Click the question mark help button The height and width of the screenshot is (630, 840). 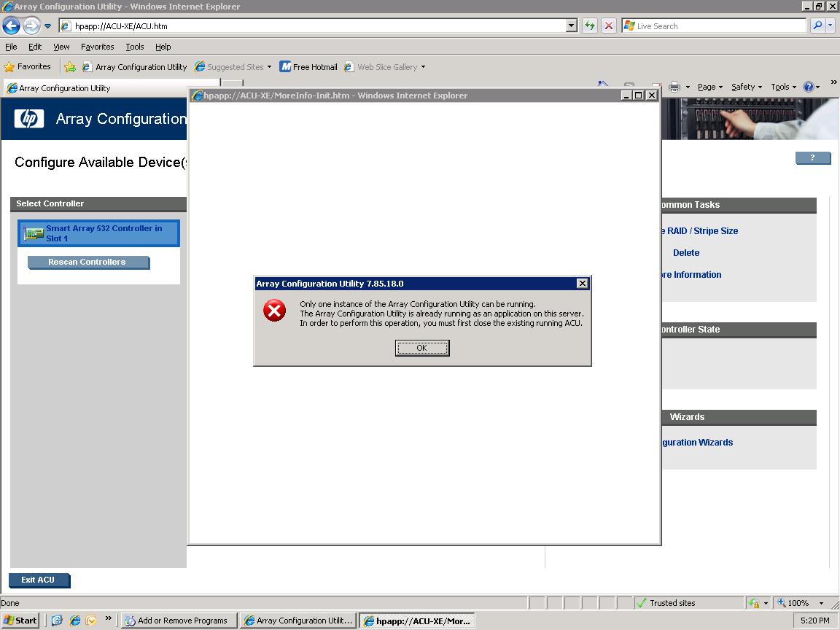click(x=813, y=158)
